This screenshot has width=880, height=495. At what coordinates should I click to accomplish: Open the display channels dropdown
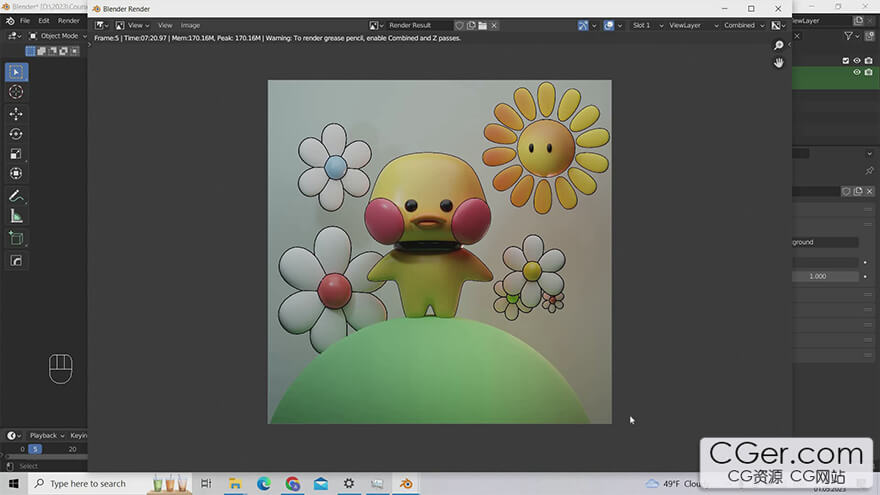click(778, 25)
